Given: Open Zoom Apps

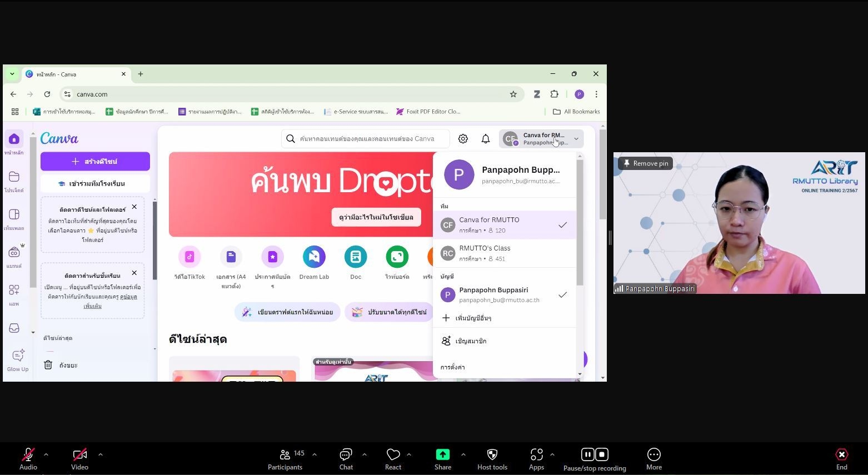Looking at the screenshot, I should click(x=536, y=459).
